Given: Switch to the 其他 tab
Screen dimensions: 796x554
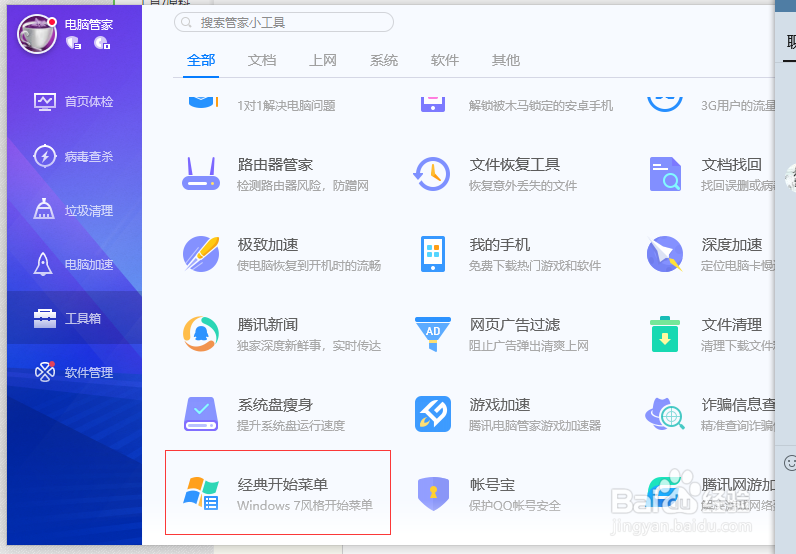Looking at the screenshot, I should (506, 60).
